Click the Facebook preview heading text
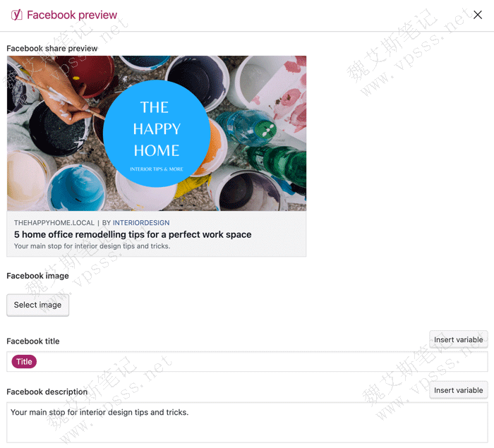Viewport: 494px width, 448px height. click(72, 15)
